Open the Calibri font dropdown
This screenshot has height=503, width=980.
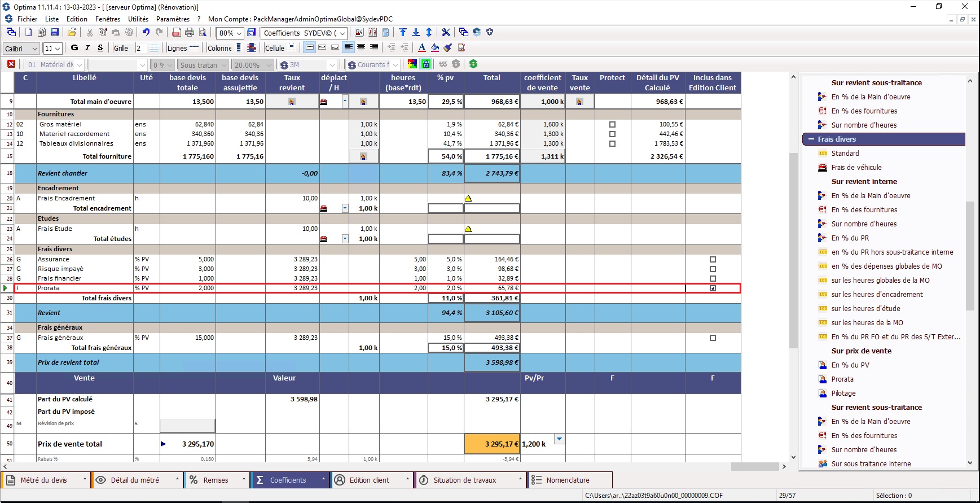click(35, 49)
